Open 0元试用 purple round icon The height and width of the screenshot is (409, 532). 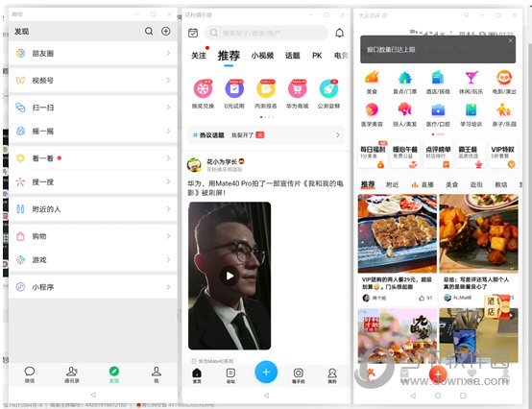pos(234,89)
